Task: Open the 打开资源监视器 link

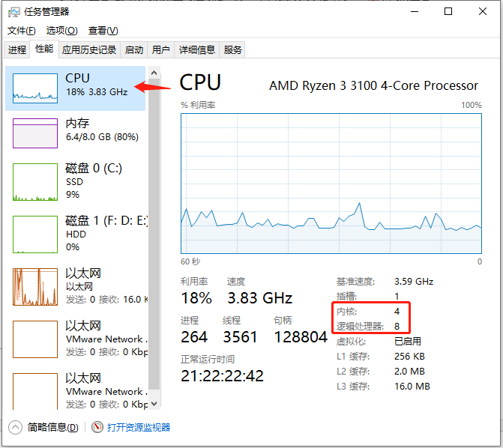Action: (x=139, y=427)
